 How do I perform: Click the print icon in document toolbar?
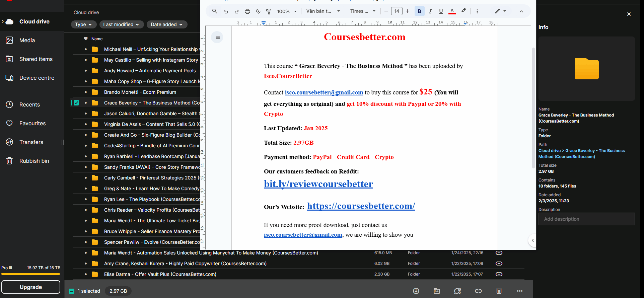click(x=247, y=11)
